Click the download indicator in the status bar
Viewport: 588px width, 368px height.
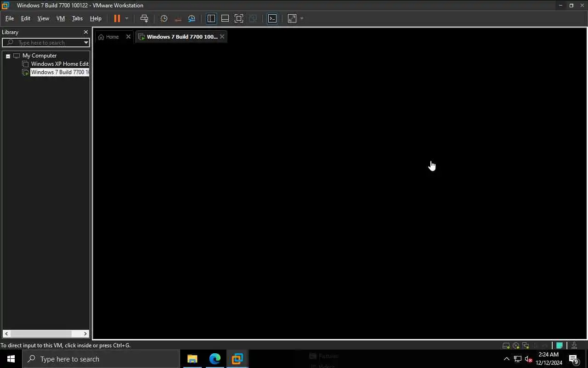(574, 345)
